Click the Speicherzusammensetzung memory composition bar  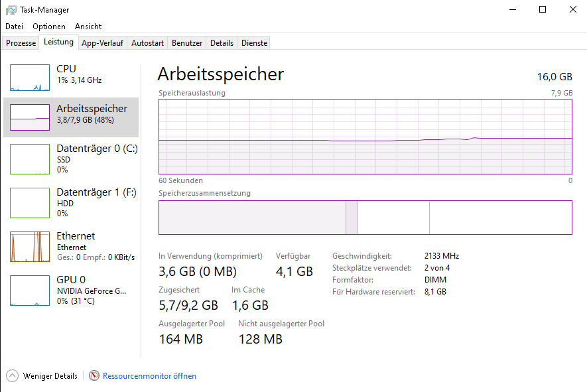pyautogui.click(x=365, y=218)
